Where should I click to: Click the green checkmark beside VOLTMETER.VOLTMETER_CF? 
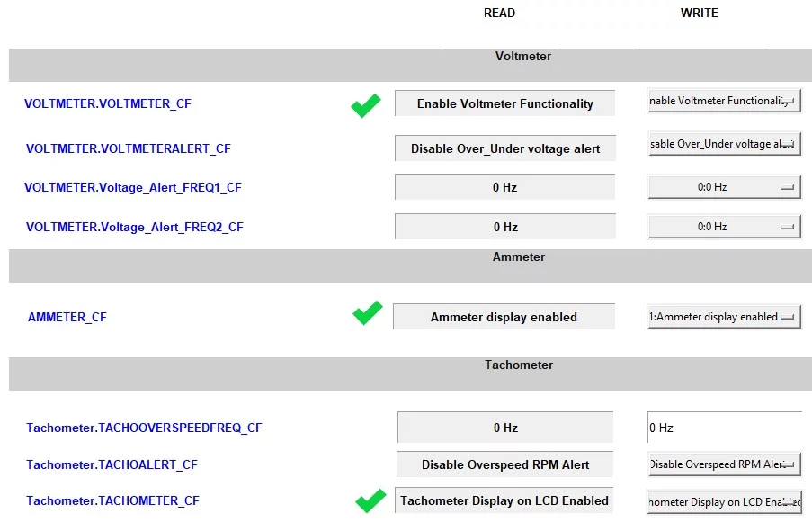point(365,105)
